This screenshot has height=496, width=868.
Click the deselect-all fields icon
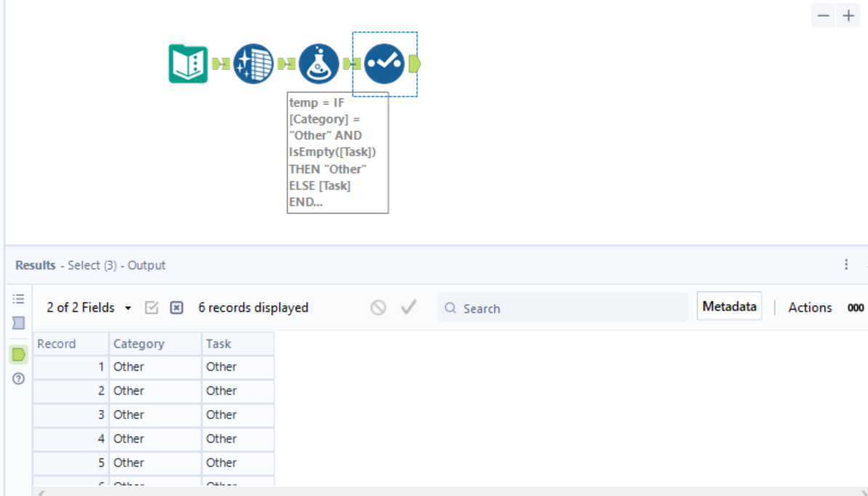click(176, 307)
